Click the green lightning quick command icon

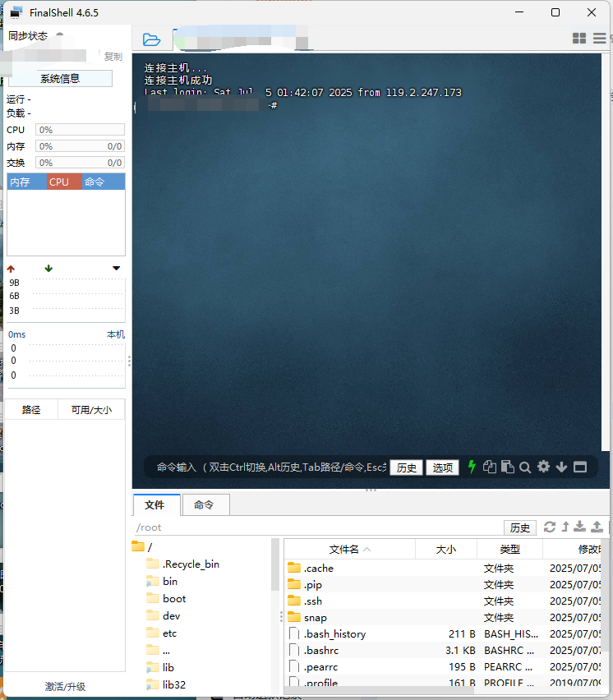coord(472,467)
